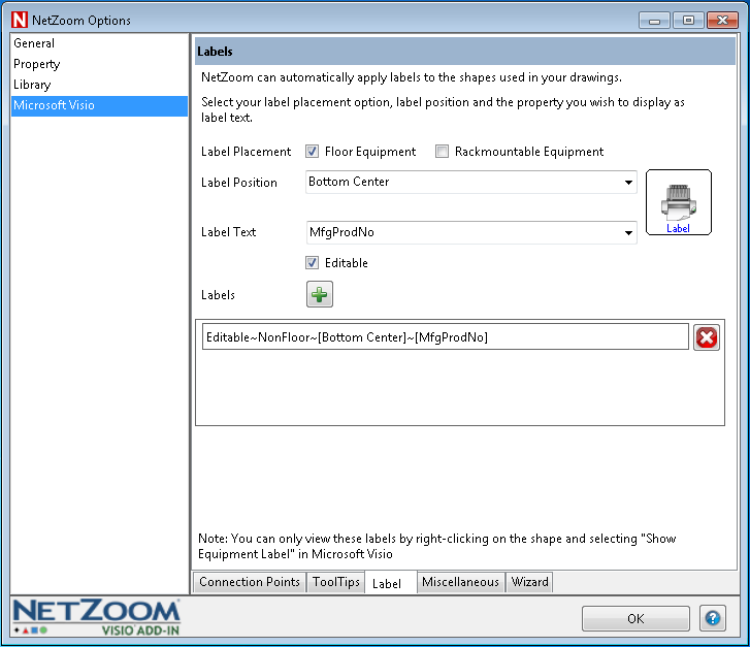Minimize the NetZoom Options window
Screen dimensions: 750x647
pos(654,21)
